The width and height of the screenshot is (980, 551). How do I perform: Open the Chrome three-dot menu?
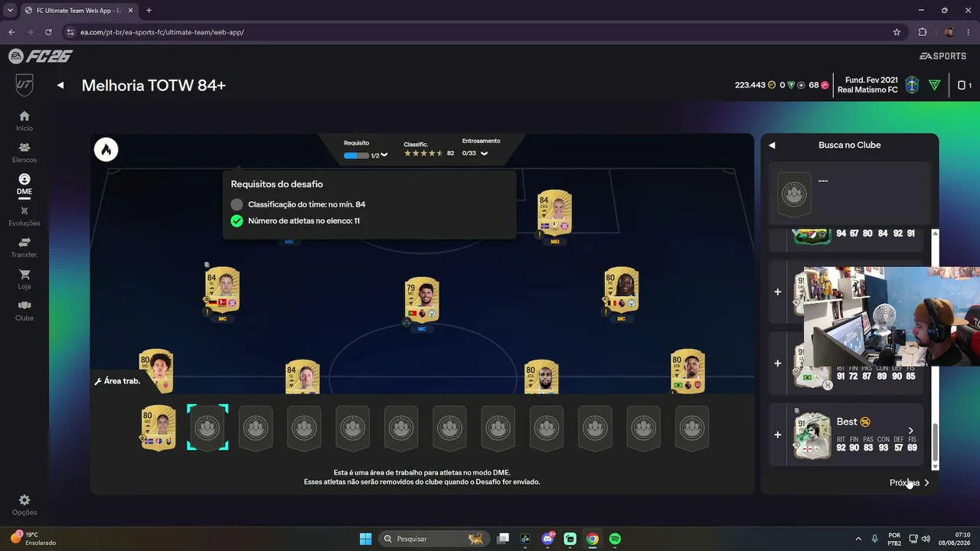click(969, 32)
